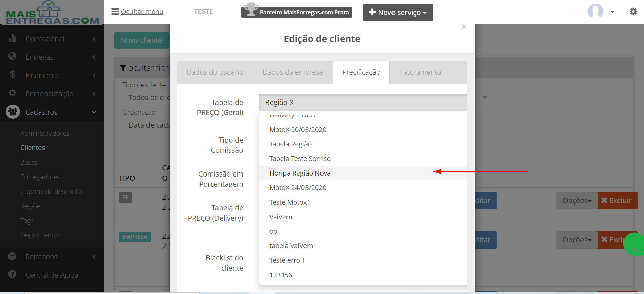
Task: Click the Operacional bar chart icon
Action: click(13, 38)
